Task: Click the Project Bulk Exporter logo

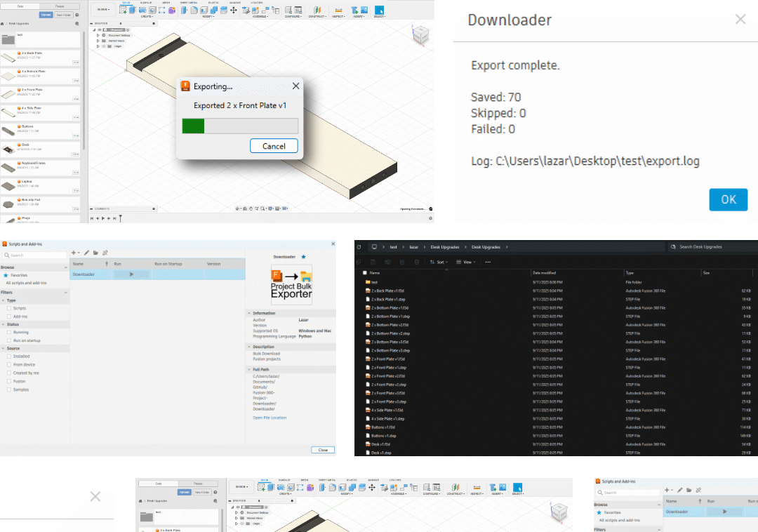Action: (291, 285)
